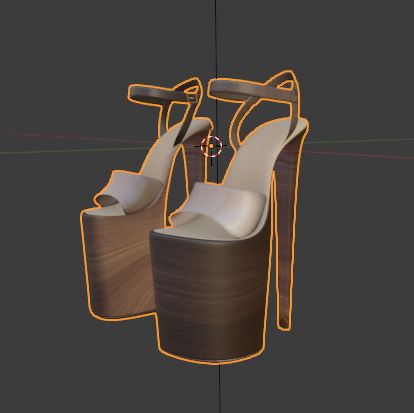The height and width of the screenshot is (413, 414).
Task: Click the 3D cursor in the viewport
Action: click(x=211, y=146)
